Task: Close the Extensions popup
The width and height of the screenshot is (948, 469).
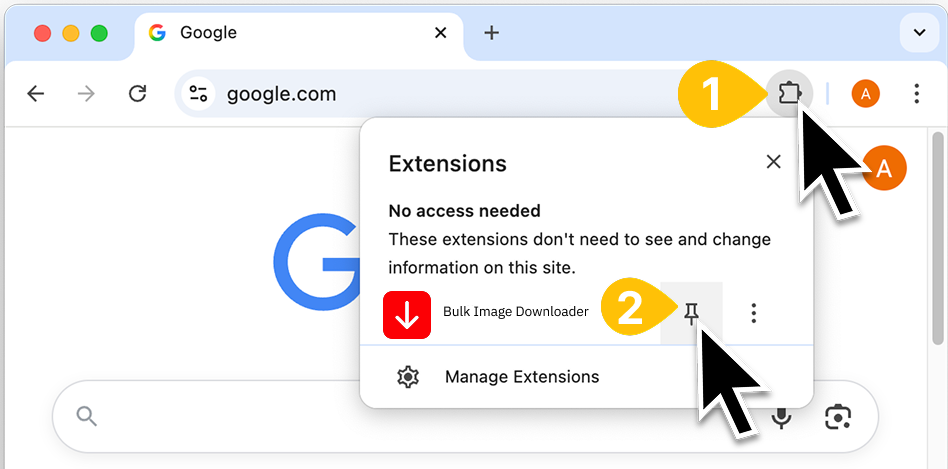Action: tap(773, 162)
